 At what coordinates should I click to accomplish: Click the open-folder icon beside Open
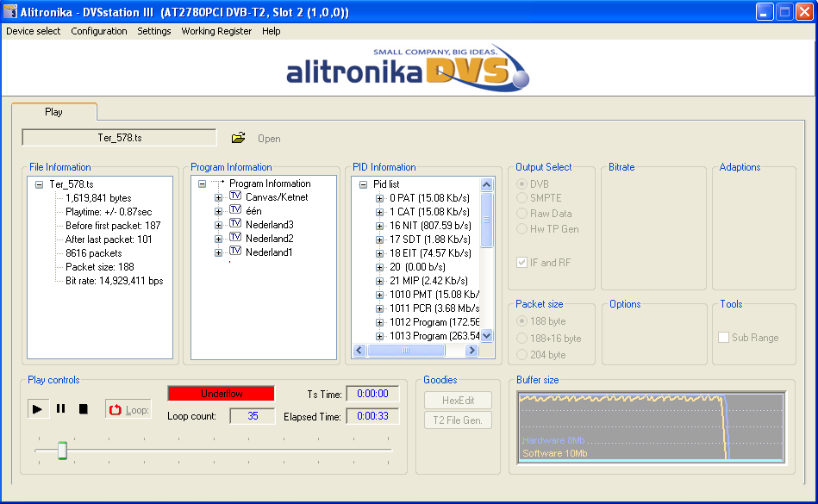click(x=239, y=138)
